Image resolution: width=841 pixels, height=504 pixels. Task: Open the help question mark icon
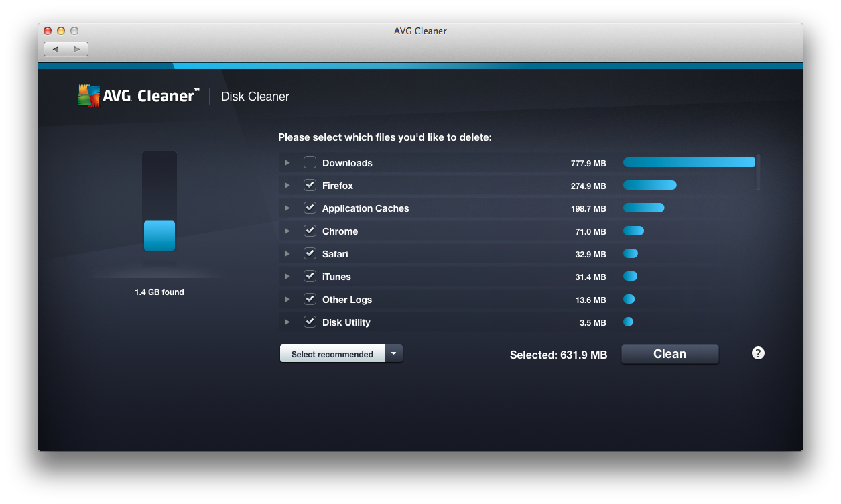(x=758, y=353)
